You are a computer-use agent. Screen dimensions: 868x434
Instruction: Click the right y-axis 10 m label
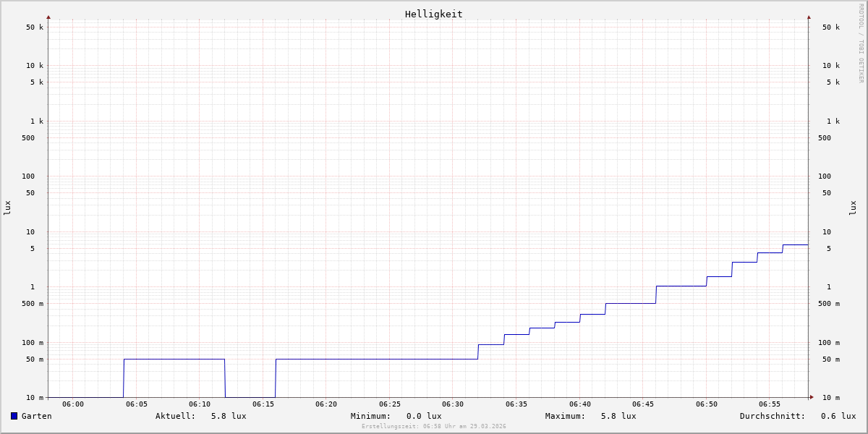point(830,398)
